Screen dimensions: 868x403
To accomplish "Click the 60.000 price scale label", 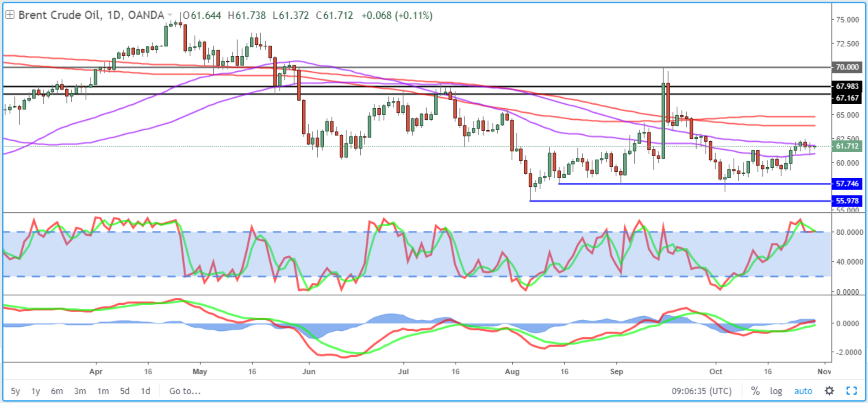I will point(847,163).
